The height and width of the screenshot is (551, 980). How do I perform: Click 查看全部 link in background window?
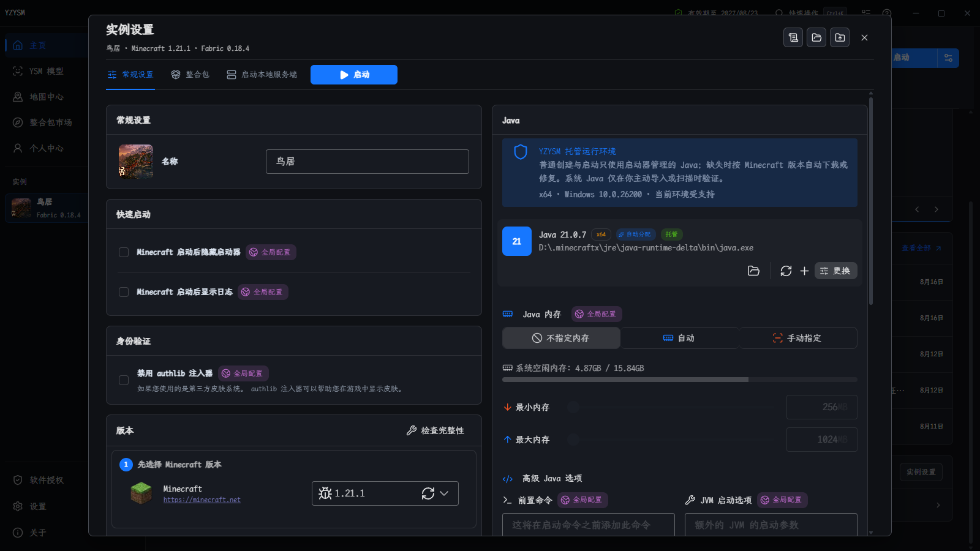click(921, 248)
